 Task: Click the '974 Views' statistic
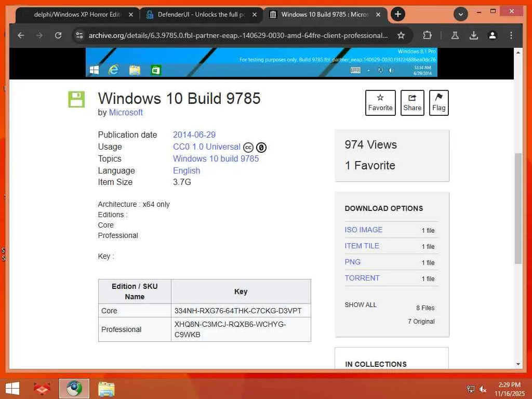pyautogui.click(x=370, y=144)
